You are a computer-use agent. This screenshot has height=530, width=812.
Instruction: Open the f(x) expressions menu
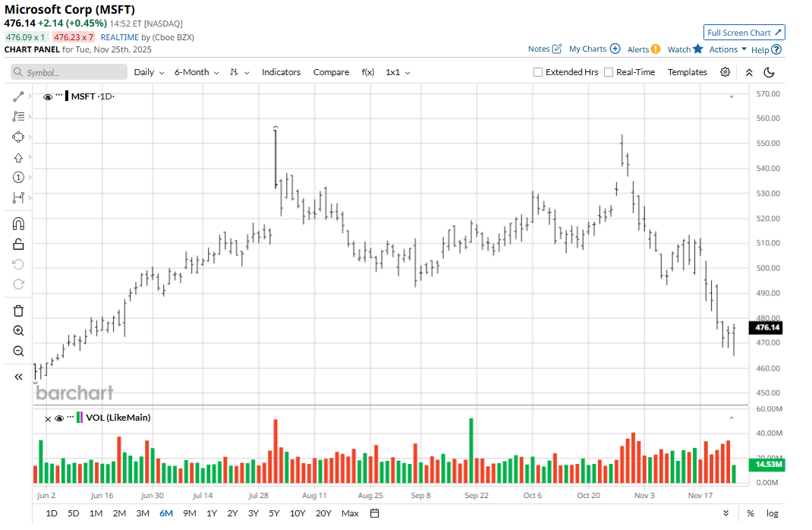pos(368,72)
